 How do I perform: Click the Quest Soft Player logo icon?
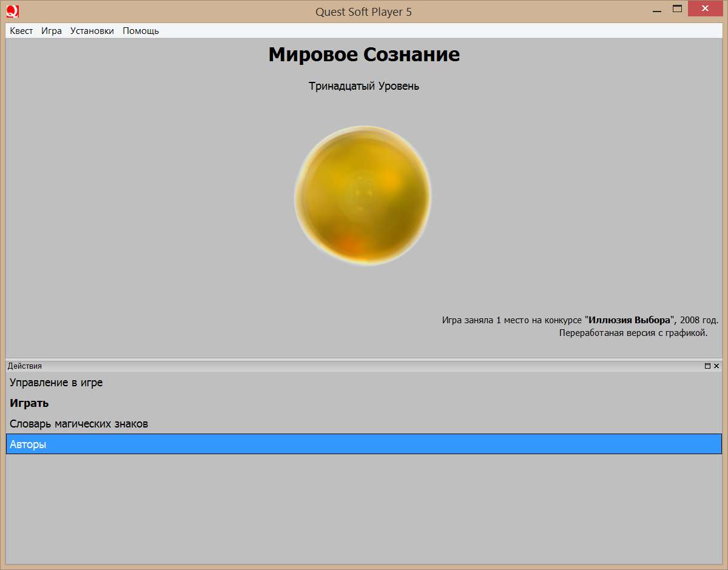pyautogui.click(x=12, y=11)
